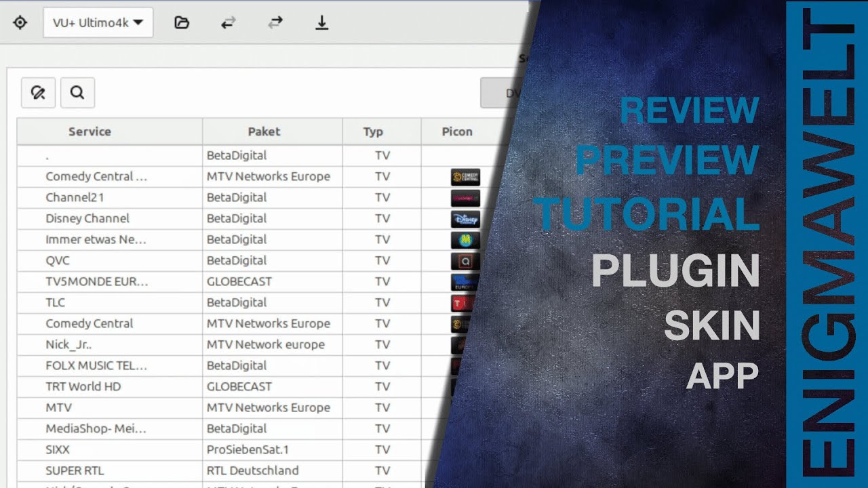The height and width of the screenshot is (488, 868).
Task: Sort by the Service column header
Action: coord(110,131)
